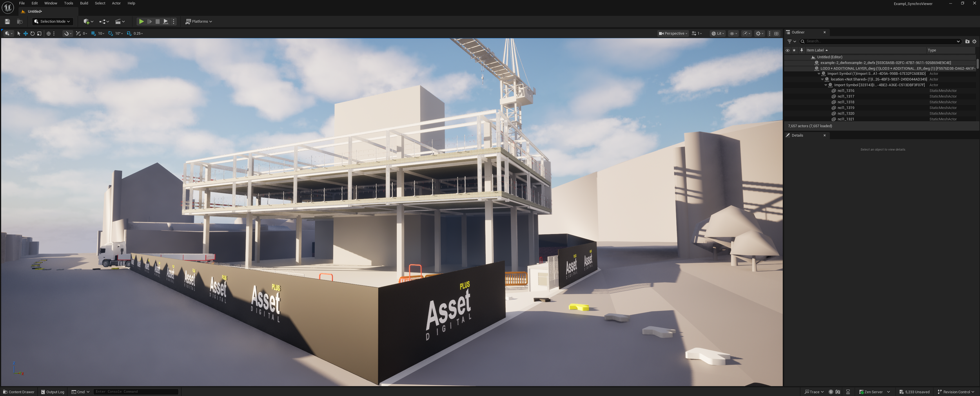Open grid snap size 10 dropdown
Viewport: 980px width, 396px height.
[101, 34]
